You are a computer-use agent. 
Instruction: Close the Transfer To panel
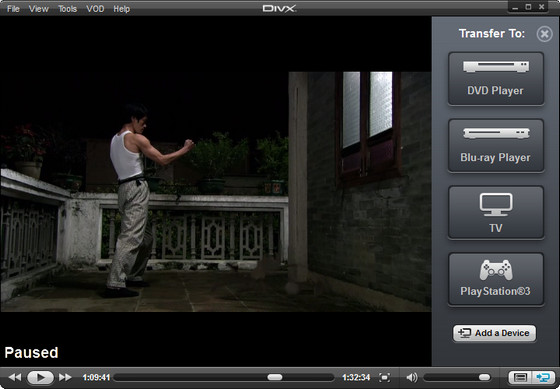(544, 34)
